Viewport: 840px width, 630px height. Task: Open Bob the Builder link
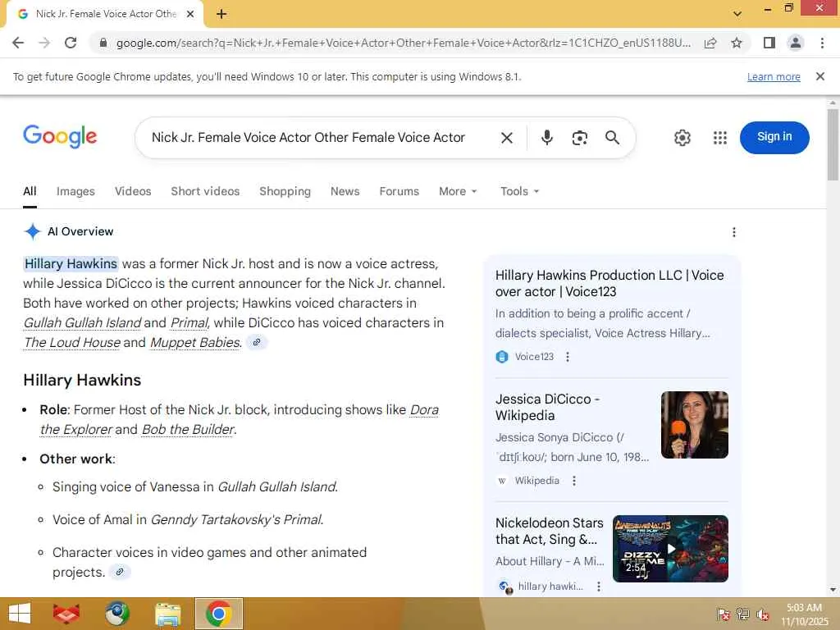coord(188,430)
